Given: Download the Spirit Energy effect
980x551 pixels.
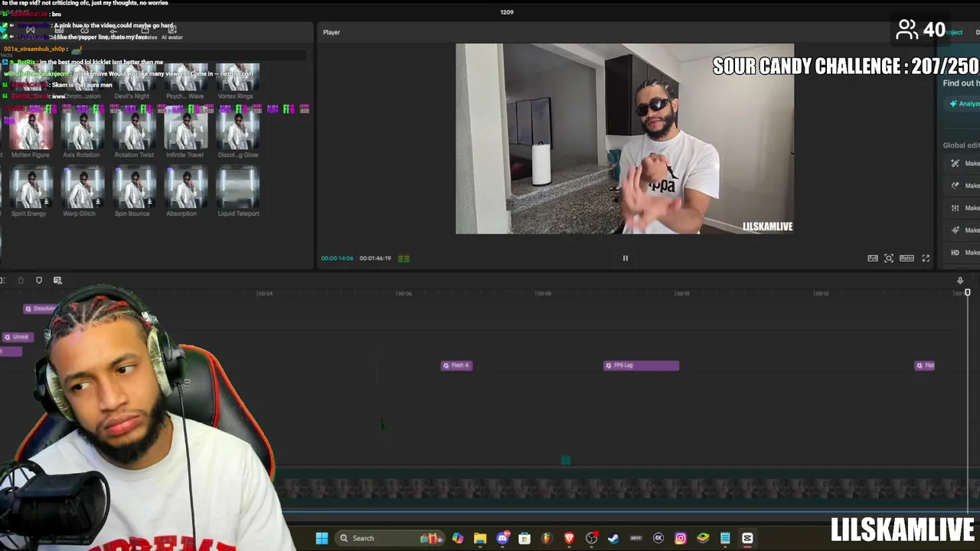Looking at the screenshot, I should [47, 202].
